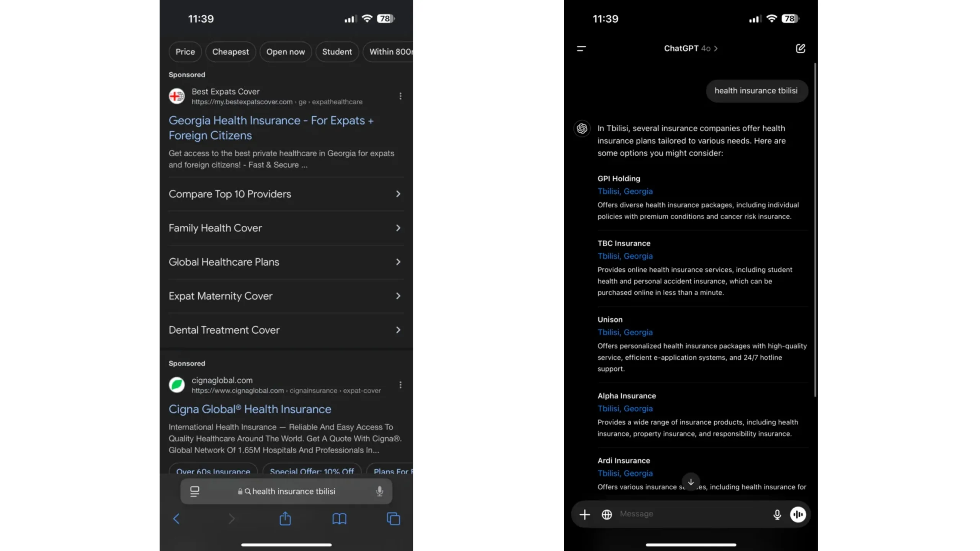Select the Cheapest filter chip
Image resolution: width=980 pixels, height=551 pixels.
coord(230,52)
